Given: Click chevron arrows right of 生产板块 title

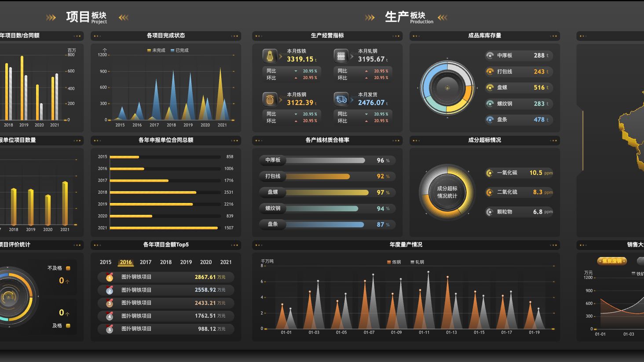Looking at the screenshot, I should coord(443,18).
